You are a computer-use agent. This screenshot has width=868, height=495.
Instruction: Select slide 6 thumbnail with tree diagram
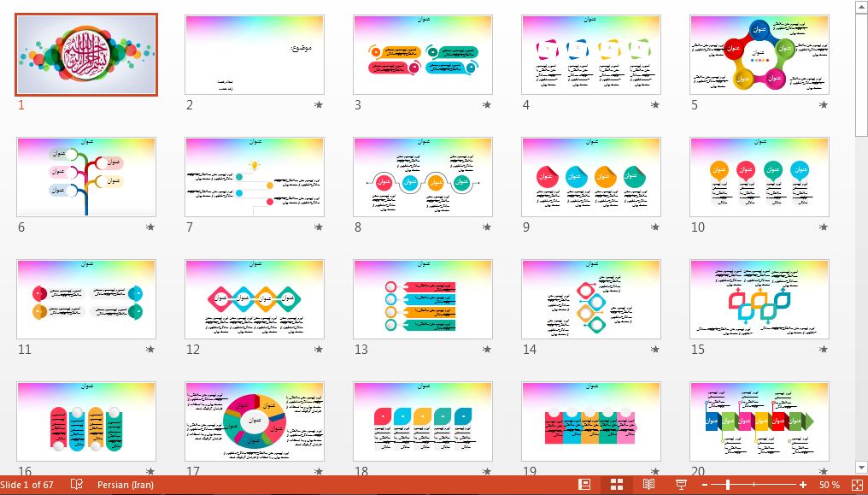point(86,177)
